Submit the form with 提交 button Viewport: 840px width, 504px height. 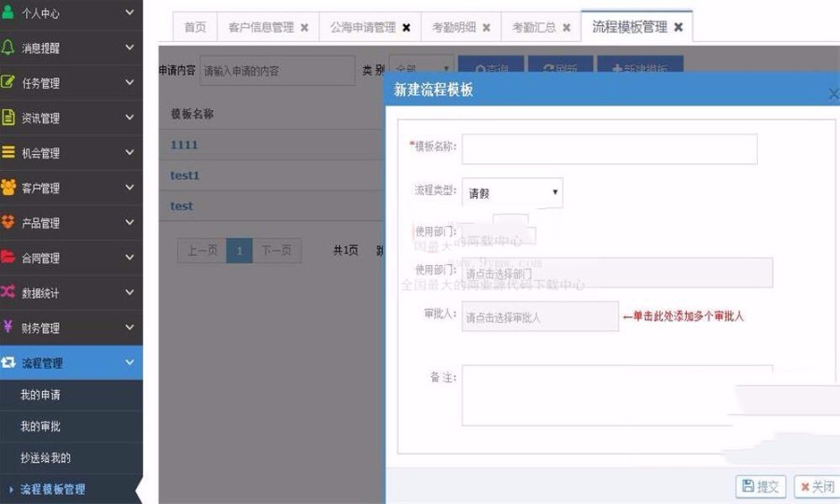pyautogui.click(x=761, y=486)
